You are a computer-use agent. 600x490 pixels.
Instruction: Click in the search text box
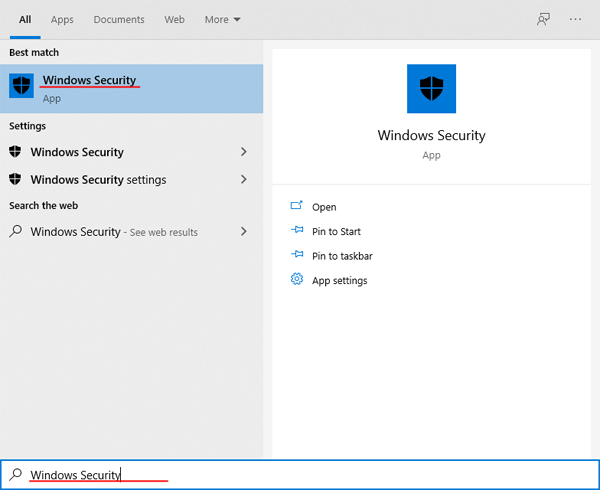(x=300, y=475)
